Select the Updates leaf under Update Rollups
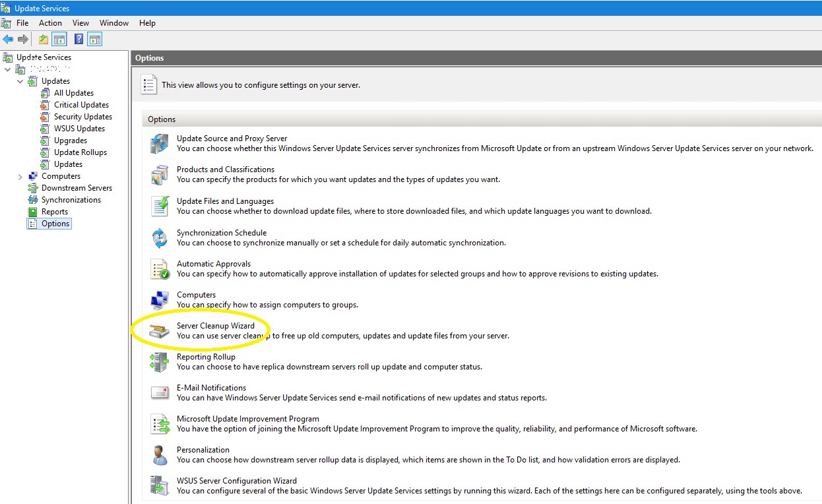The height and width of the screenshot is (504, 822). point(68,164)
